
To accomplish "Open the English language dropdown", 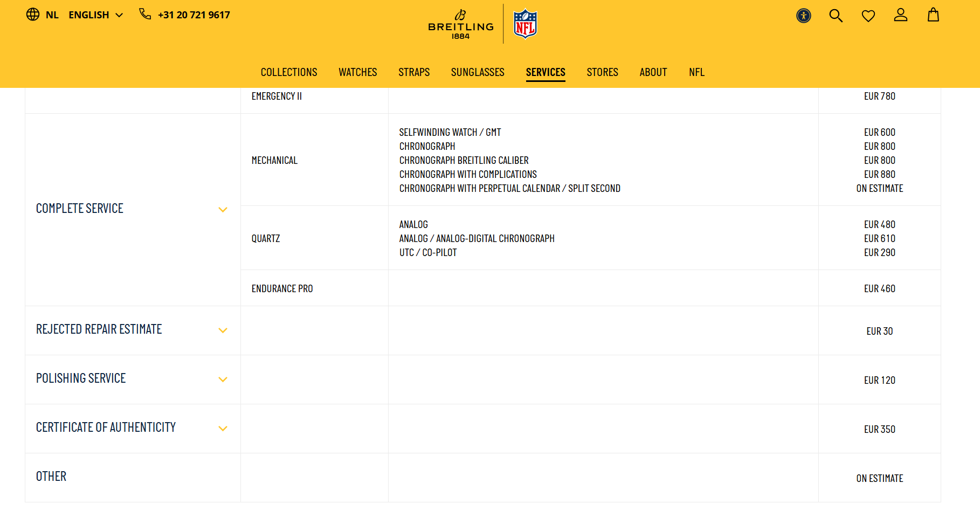I will (x=96, y=15).
